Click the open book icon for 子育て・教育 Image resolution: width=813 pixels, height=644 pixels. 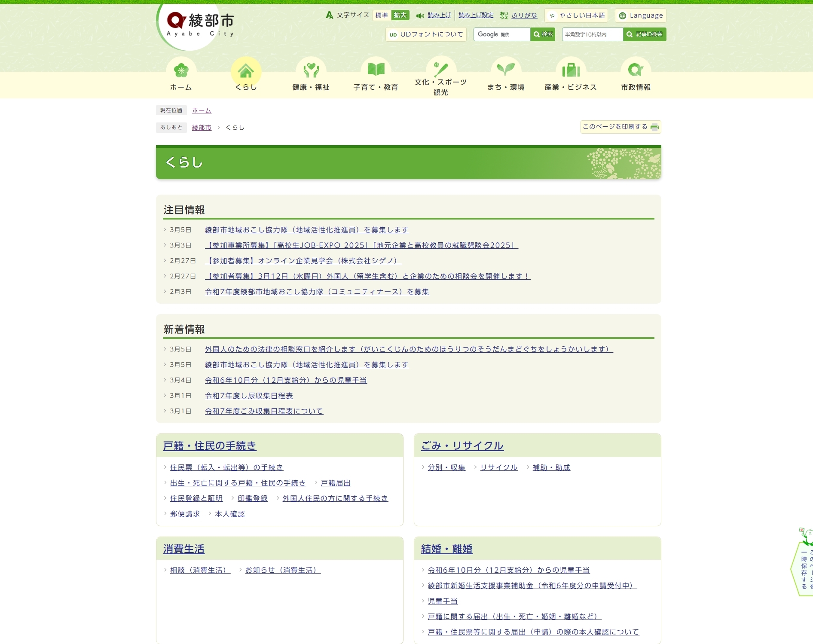pyautogui.click(x=376, y=69)
